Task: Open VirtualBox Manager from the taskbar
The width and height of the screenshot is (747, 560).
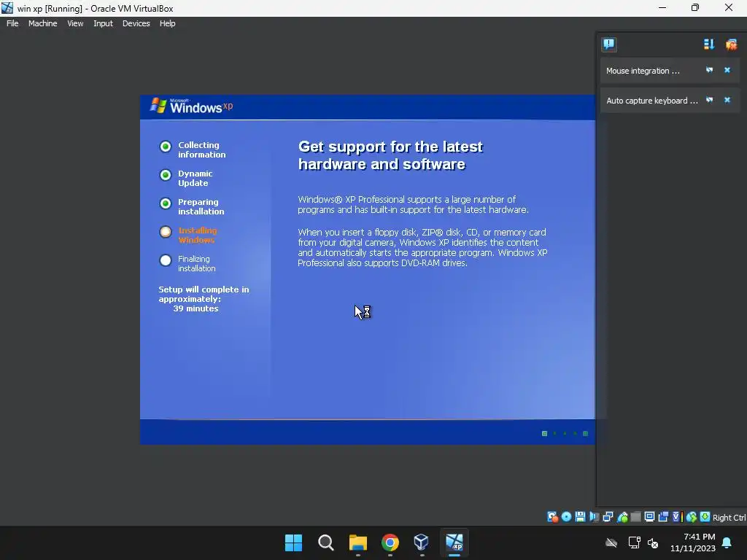Action: point(422,542)
